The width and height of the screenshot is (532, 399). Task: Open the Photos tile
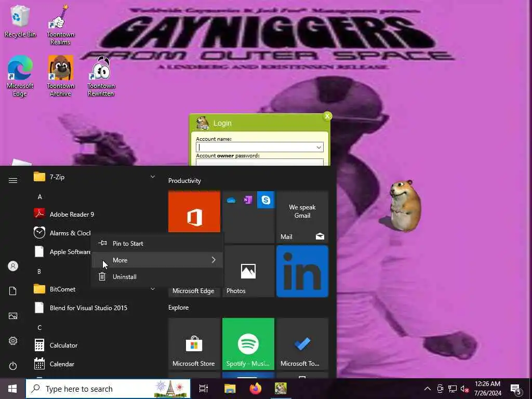(x=248, y=271)
